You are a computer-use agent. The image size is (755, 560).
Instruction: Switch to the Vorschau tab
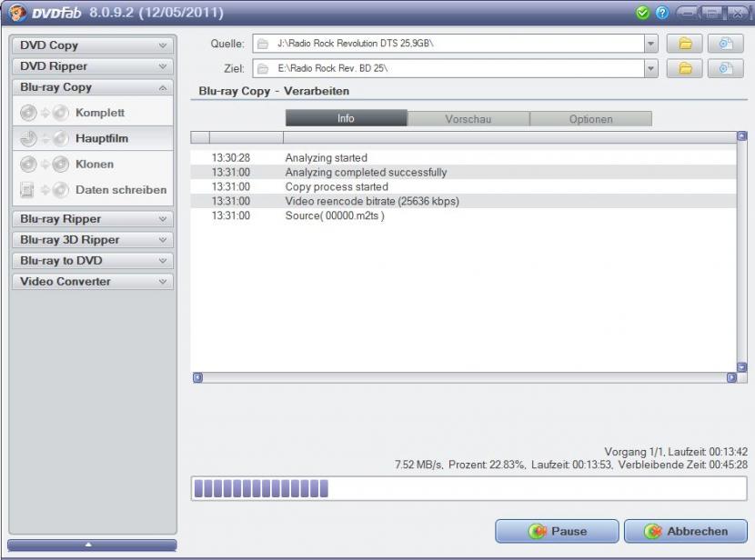[x=468, y=119]
